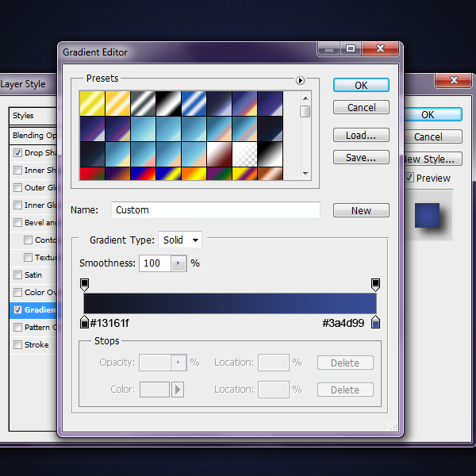Close the Gradient Editor window
476x476 pixels.
tap(380, 48)
